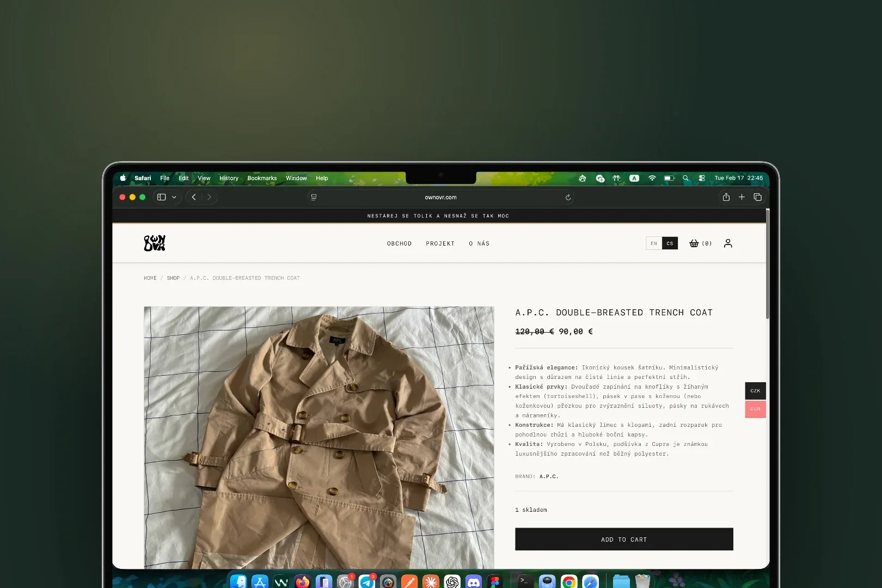Image resolution: width=882 pixels, height=588 pixels.
Task: Open the A.P.C. brand link
Action: tap(549, 476)
